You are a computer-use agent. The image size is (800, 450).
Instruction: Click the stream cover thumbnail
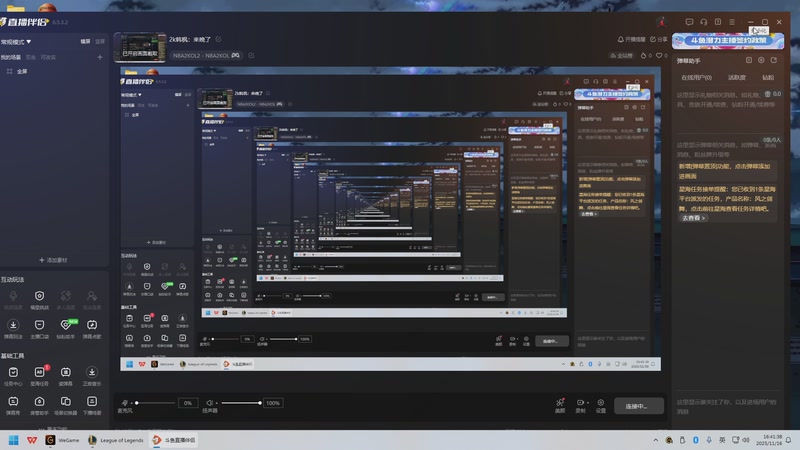coord(140,47)
